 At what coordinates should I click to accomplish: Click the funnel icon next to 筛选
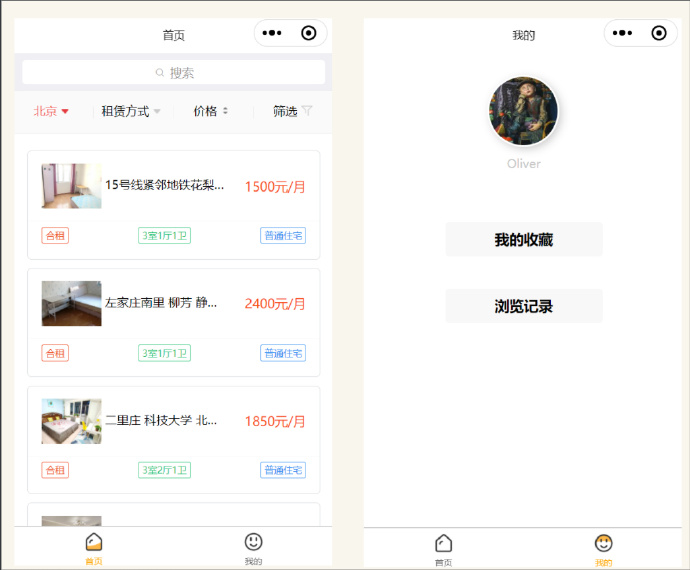click(307, 110)
